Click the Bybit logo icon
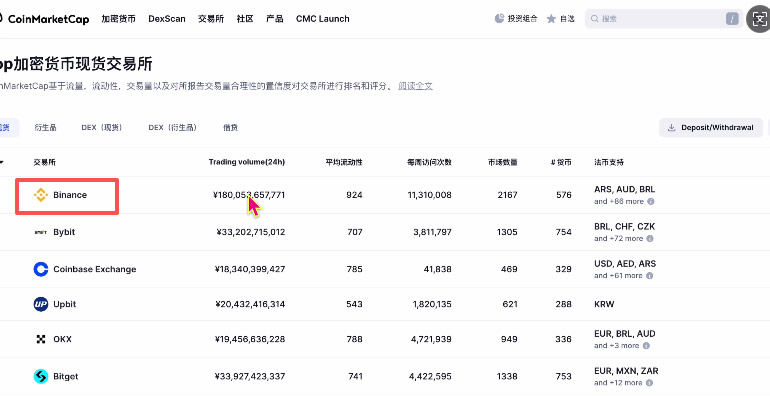This screenshot has width=770, height=399. tap(41, 232)
